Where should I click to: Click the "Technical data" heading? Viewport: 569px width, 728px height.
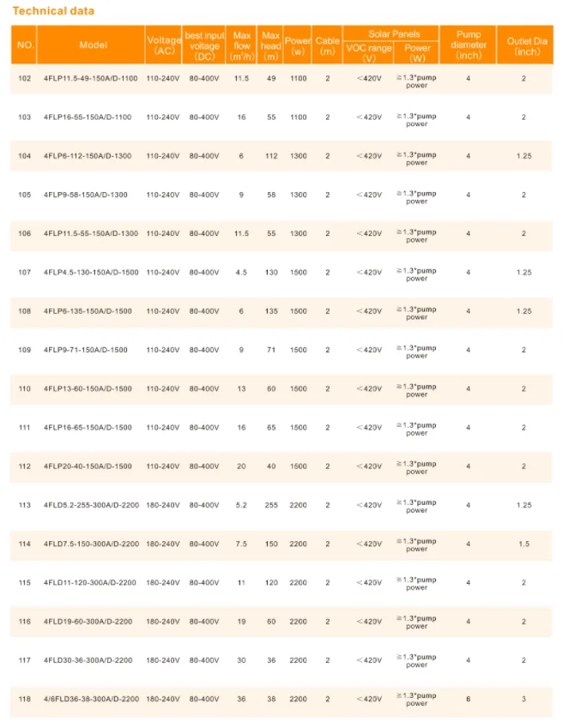pyautogui.click(x=53, y=11)
